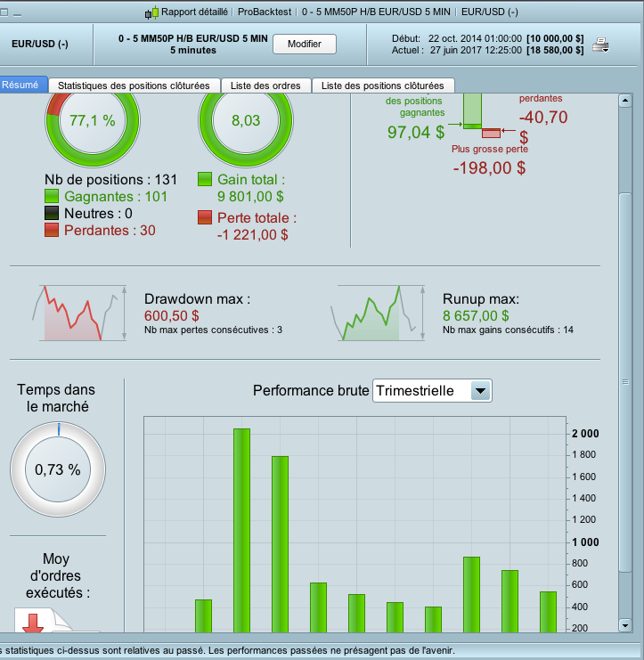Screen dimensions: 644x660
Task: Click the red download arrow icon
Action: coord(32,623)
